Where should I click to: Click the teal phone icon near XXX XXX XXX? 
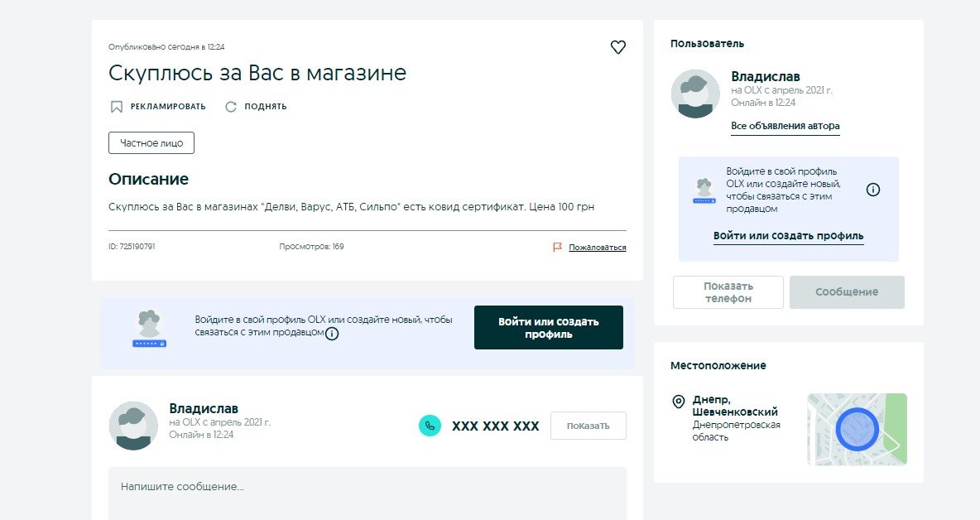pos(430,426)
